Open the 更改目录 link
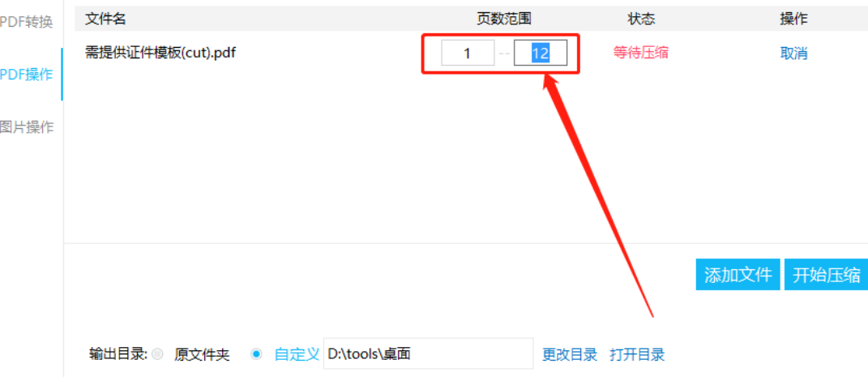Screen dimensions: 868x377 570,354
